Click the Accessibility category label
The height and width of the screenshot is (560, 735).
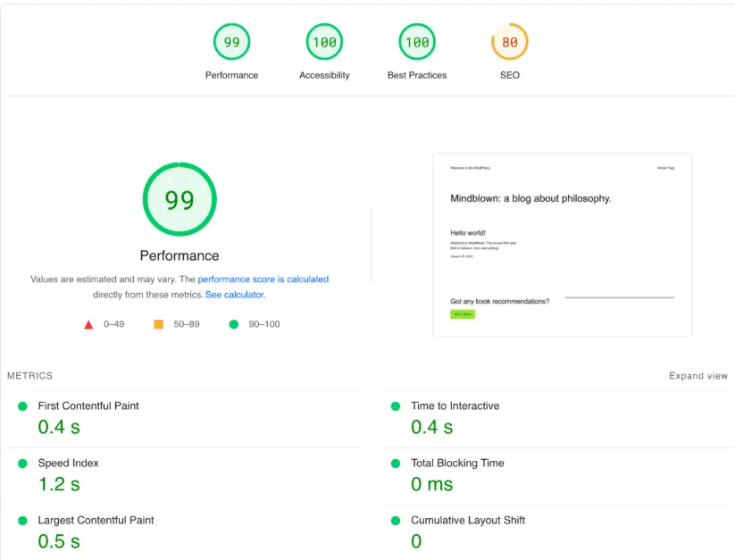click(x=324, y=75)
